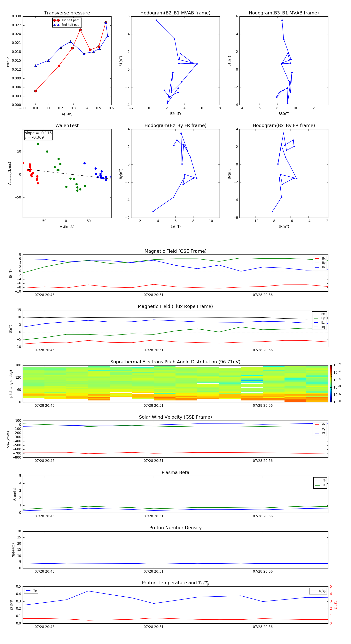Click the 'Bz(nT)' x-axis label
Viewport: 351px width, 644px height.
(x=175, y=227)
